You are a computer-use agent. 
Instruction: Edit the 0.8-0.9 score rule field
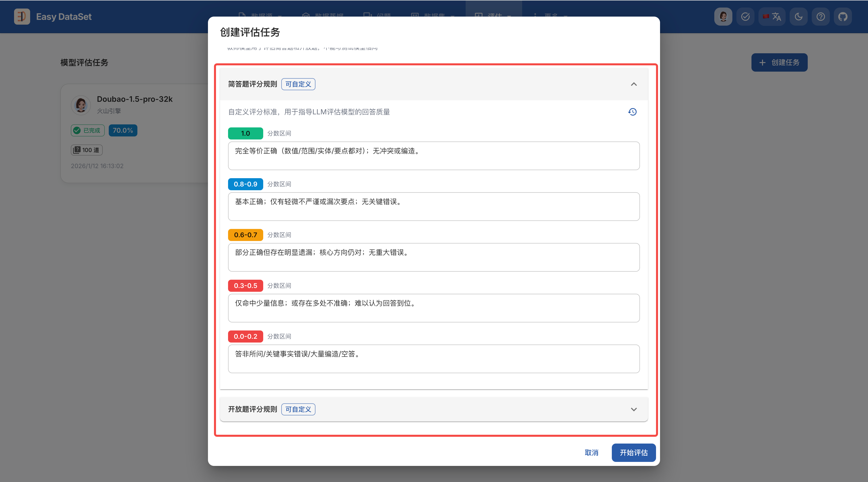pos(434,206)
